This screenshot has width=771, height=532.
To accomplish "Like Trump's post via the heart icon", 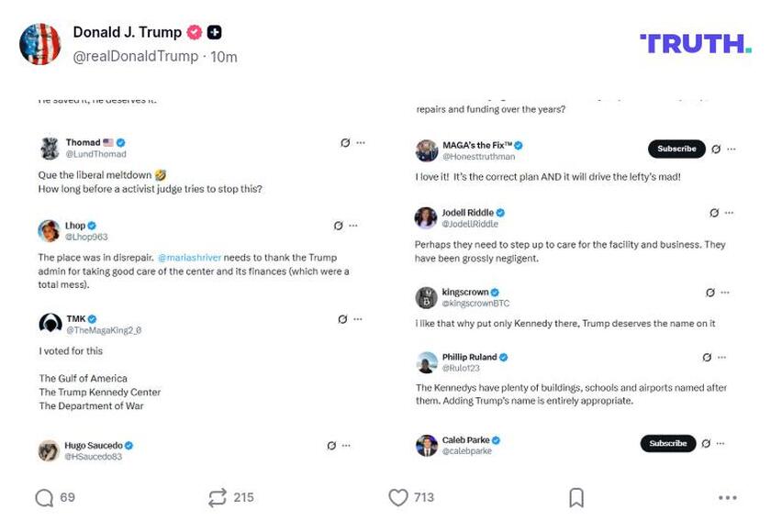I will click(398, 496).
